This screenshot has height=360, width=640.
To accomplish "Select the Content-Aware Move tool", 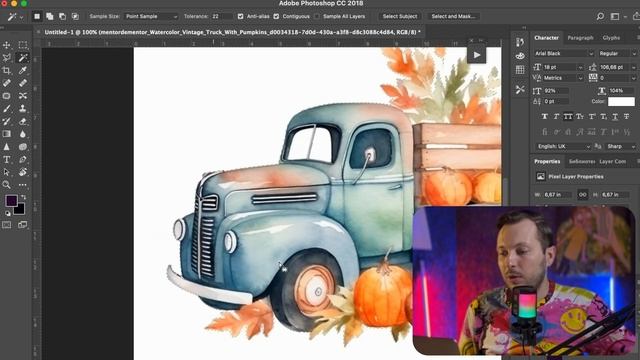I will (x=23, y=96).
